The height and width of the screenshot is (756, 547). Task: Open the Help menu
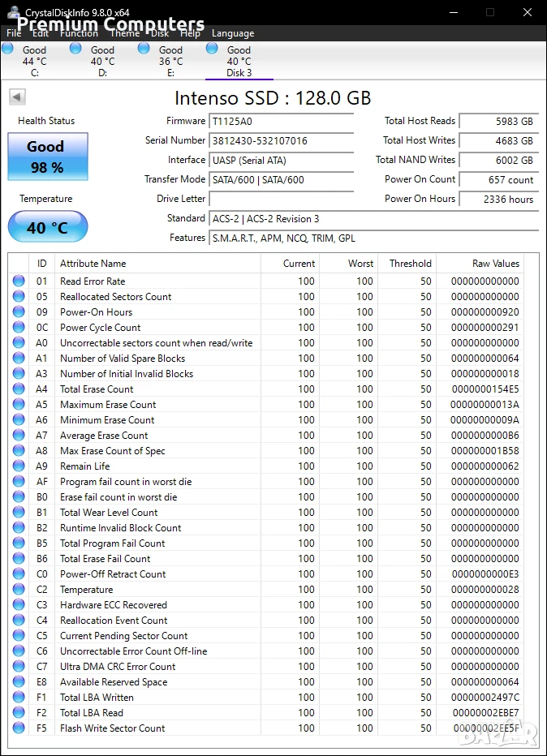191,32
